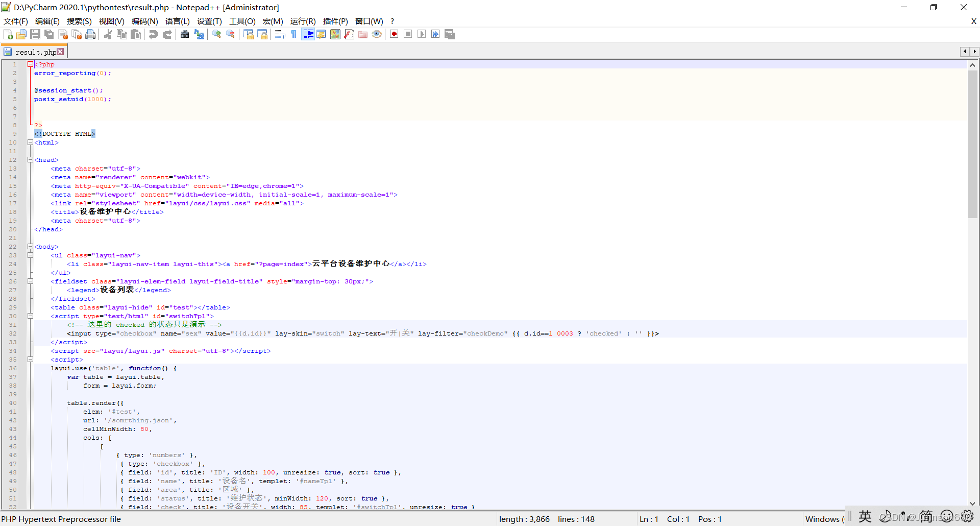Click the vertical scrollbar up arrow

[x=972, y=65]
